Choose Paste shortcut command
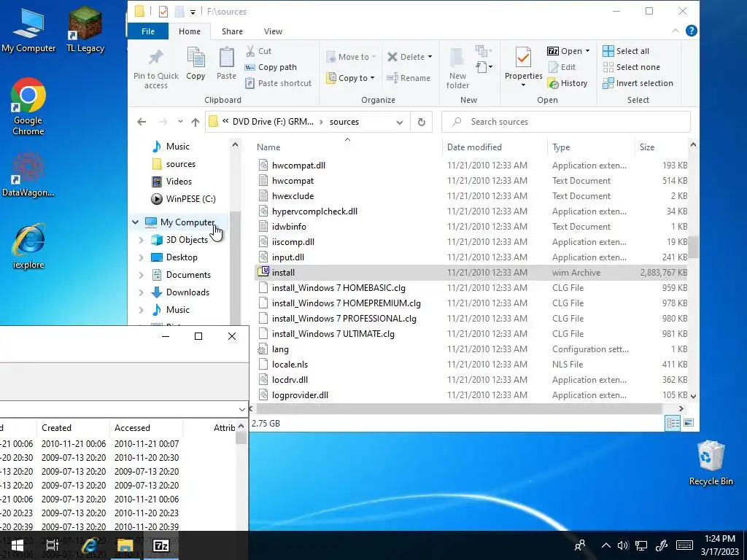 click(279, 83)
